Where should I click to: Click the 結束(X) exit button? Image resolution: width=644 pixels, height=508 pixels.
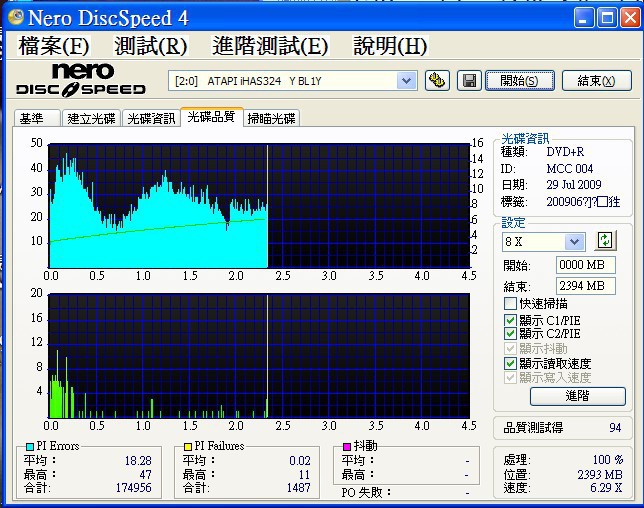click(x=596, y=80)
